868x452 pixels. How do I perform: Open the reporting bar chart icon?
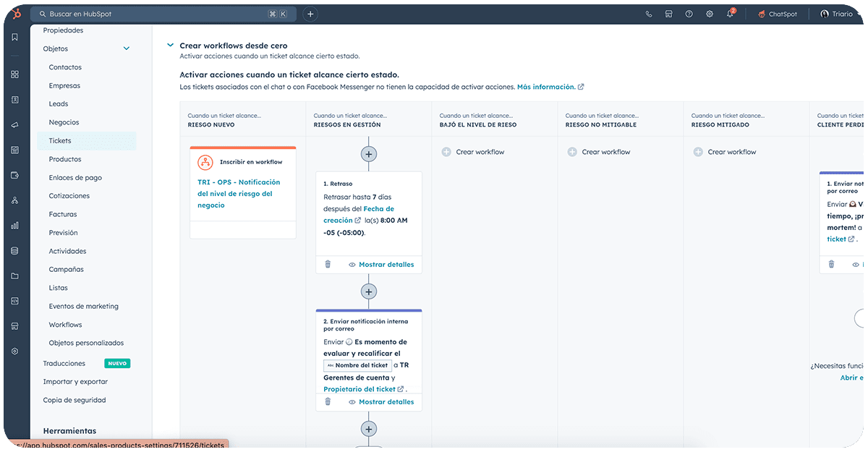point(15,226)
